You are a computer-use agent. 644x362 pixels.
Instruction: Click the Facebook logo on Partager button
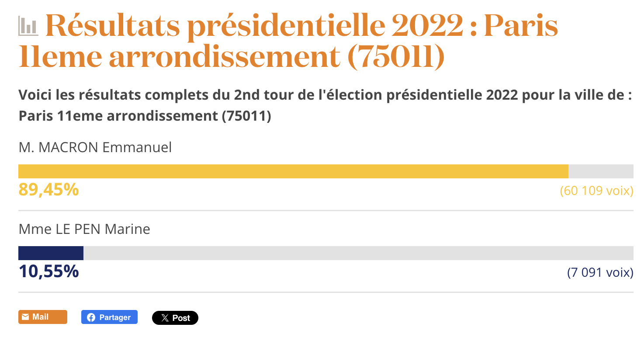[91, 317]
